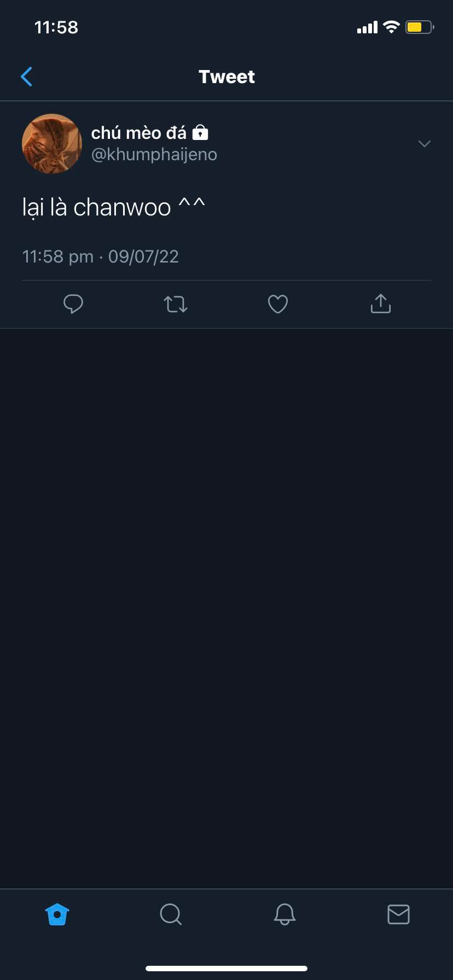
Task: Like the tweet with heart icon
Action: [x=278, y=304]
